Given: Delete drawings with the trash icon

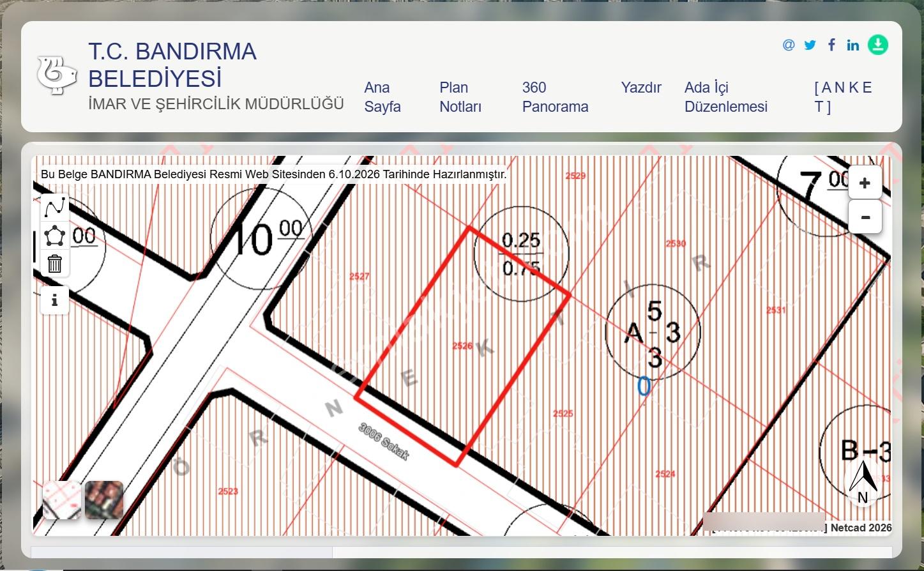Looking at the screenshot, I should (x=55, y=263).
